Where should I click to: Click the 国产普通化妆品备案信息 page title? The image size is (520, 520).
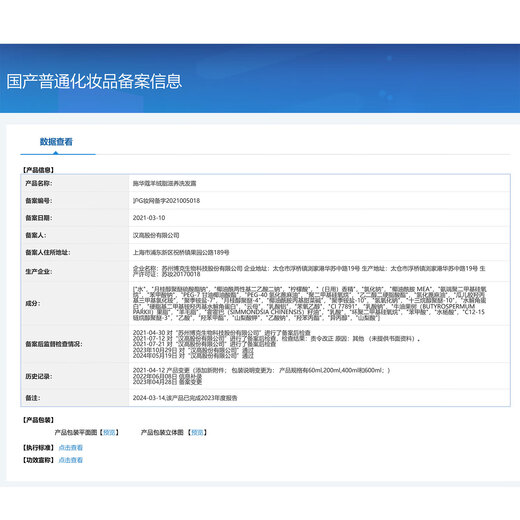[x=94, y=82]
